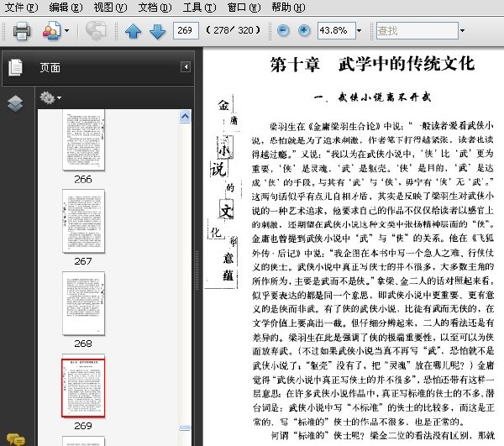Click the 页面 panel title text

pyautogui.click(x=50, y=67)
